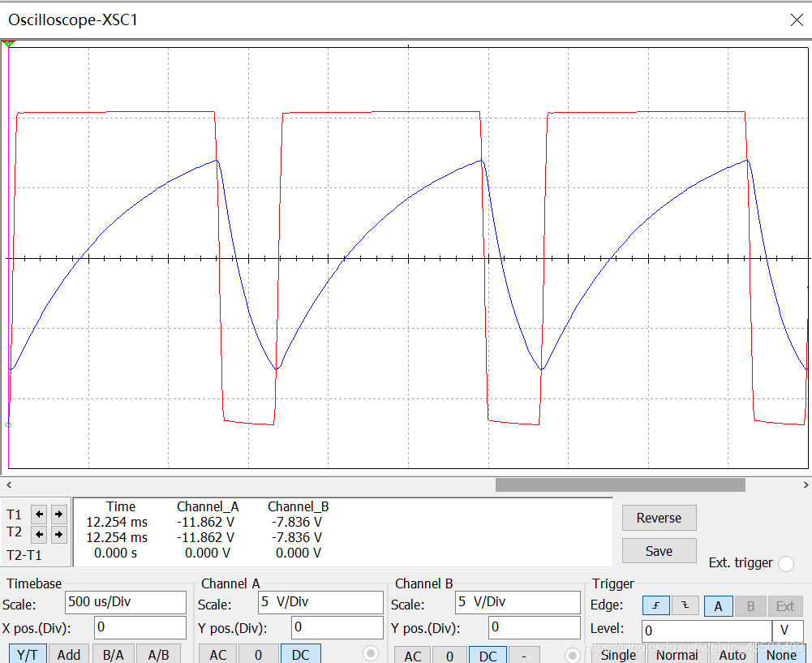The image size is (812, 663).
Task: Click the Reverse button
Action: point(659,518)
